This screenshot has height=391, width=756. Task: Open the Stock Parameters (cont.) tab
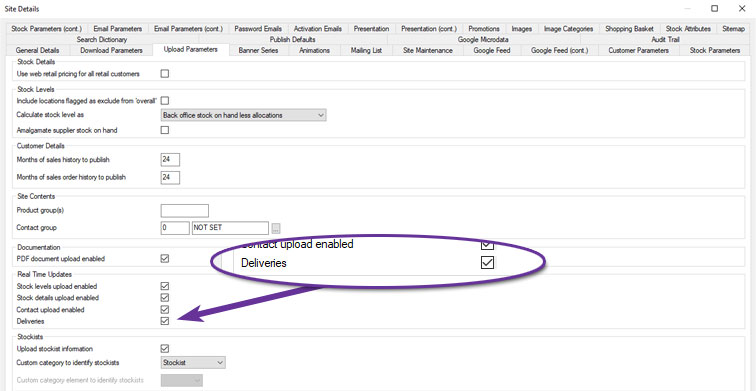[x=46, y=29]
